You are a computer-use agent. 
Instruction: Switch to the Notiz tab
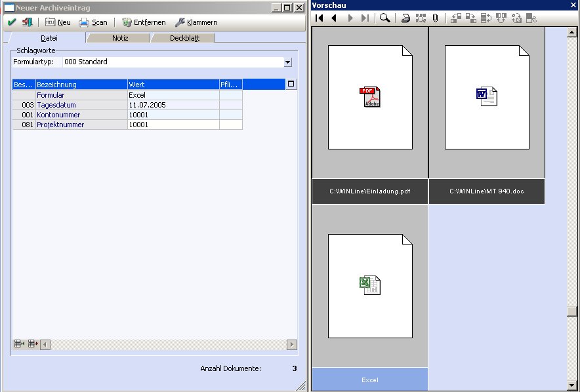tap(120, 37)
